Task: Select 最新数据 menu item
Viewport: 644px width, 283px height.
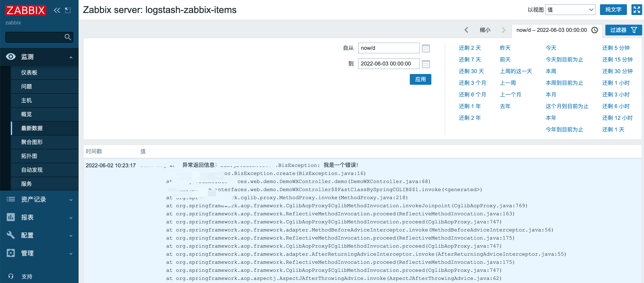Action: pos(44,128)
